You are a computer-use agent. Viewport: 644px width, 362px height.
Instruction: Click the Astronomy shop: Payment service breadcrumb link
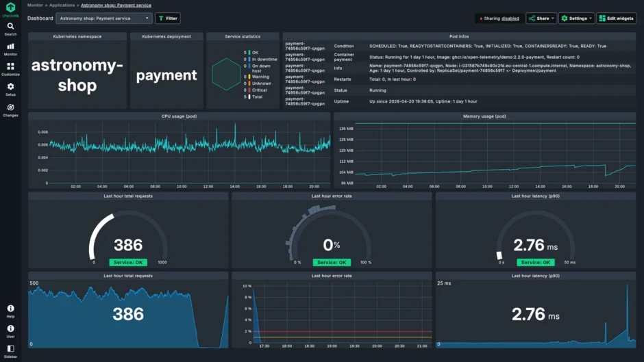(x=116, y=5)
